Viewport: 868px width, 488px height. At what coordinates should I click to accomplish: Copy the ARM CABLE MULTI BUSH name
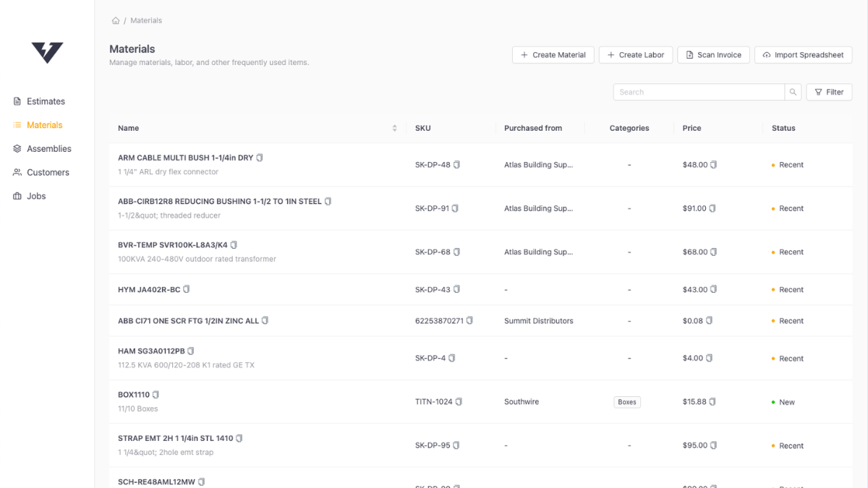coord(260,158)
